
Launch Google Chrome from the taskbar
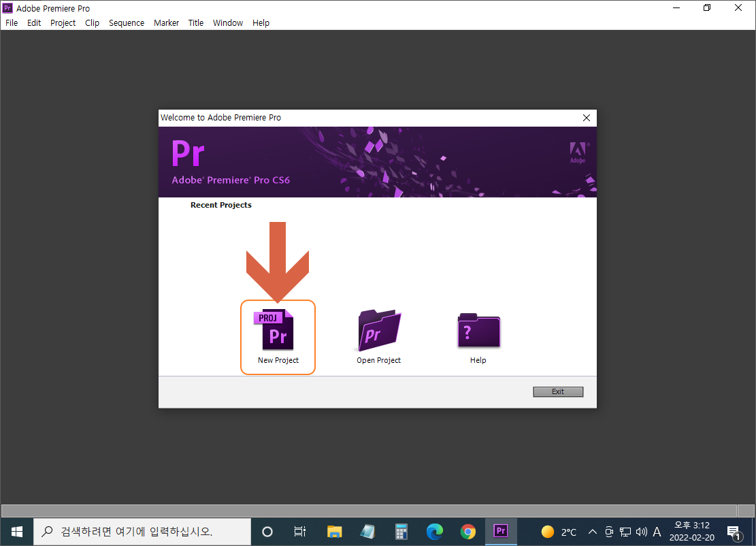467,532
